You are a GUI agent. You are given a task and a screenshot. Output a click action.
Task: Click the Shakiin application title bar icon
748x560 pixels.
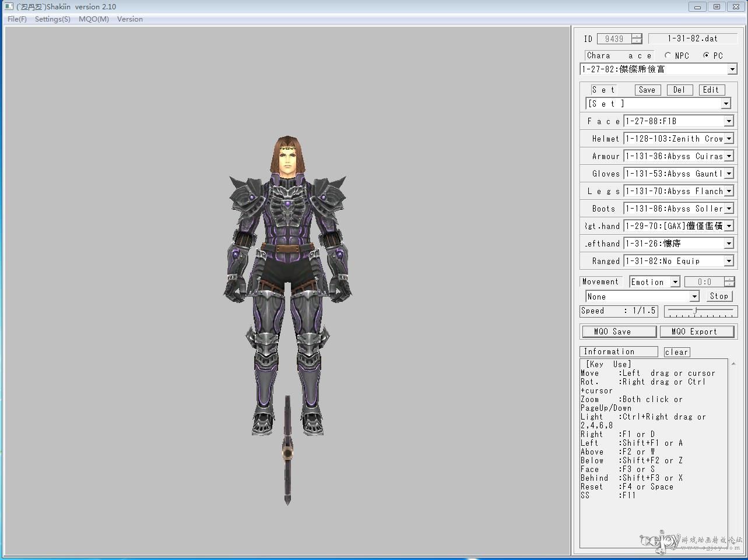[9, 6]
